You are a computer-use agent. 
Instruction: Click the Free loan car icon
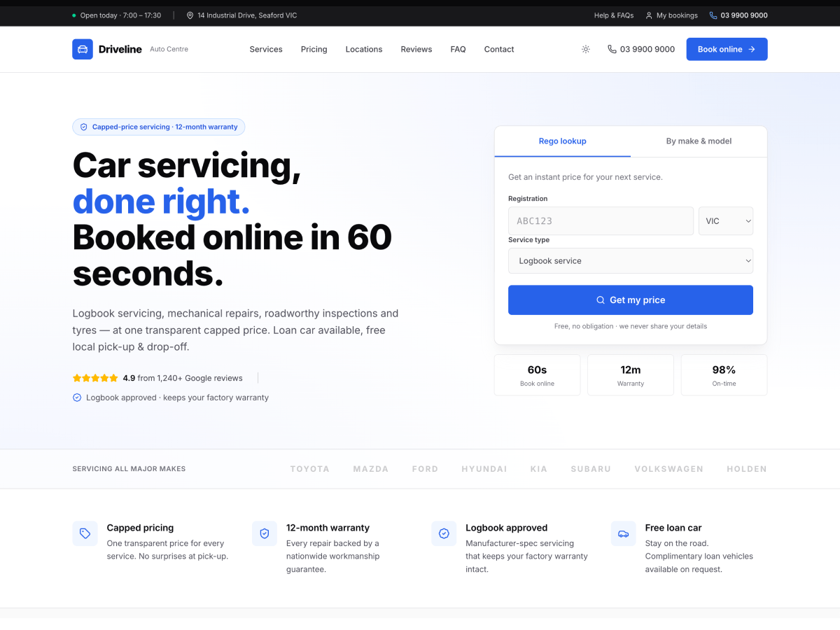point(623,533)
